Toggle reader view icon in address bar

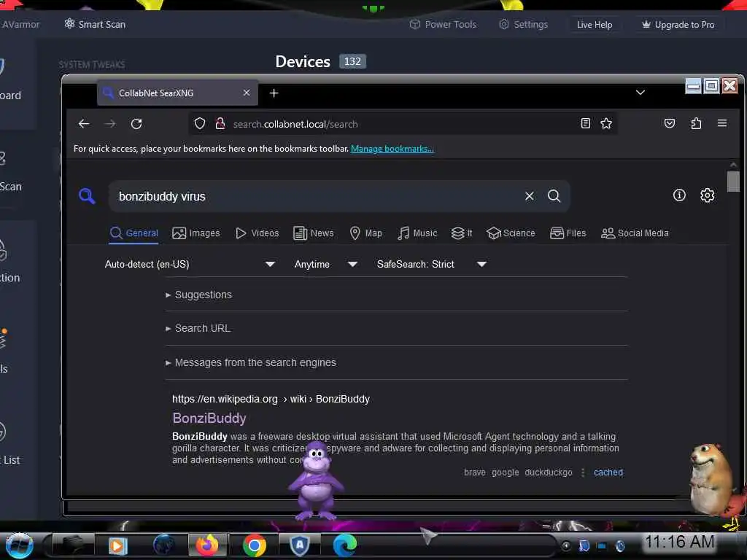(586, 123)
